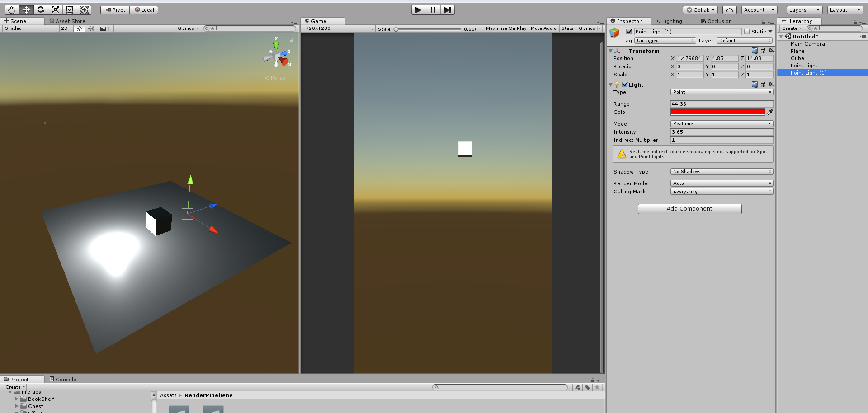Viewport: 868px width, 413px height.
Task: Search Project assets by type
Action: 578,387
